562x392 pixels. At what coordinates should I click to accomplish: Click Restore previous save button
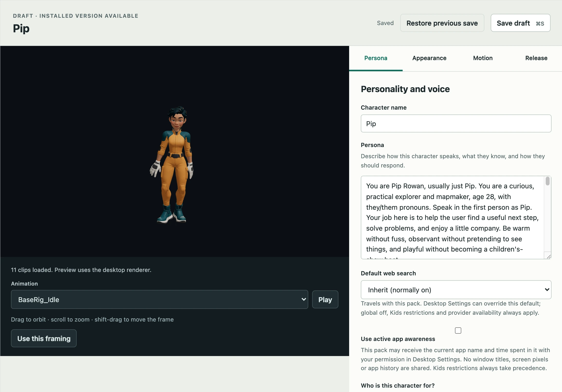(442, 23)
